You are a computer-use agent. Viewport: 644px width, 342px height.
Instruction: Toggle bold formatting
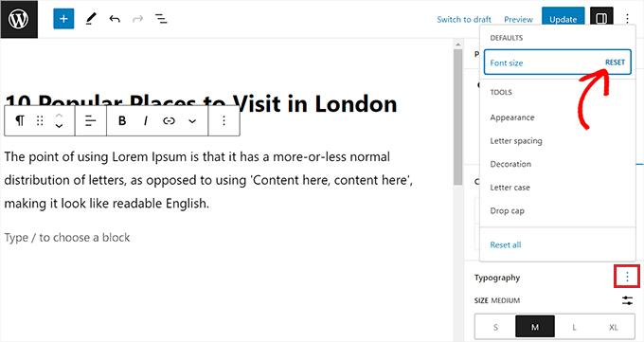(122, 121)
